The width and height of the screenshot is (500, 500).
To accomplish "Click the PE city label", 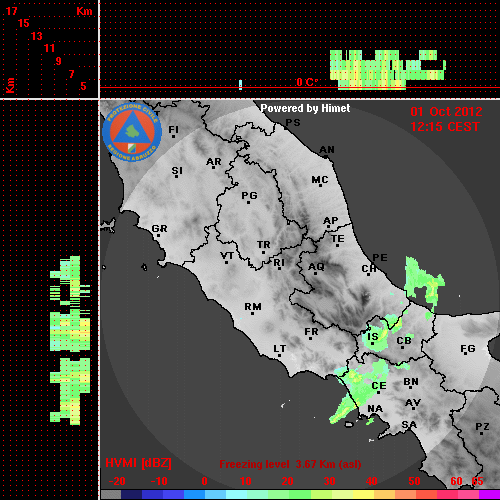I will tap(380, 257).
